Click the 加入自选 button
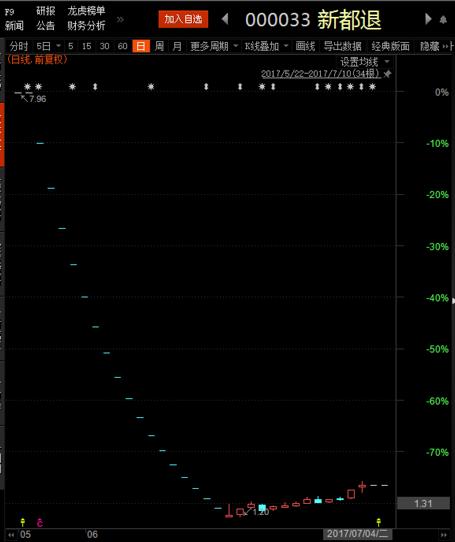Image resolution: width=455 pixels, height=542 pixels. coord(183,19)
